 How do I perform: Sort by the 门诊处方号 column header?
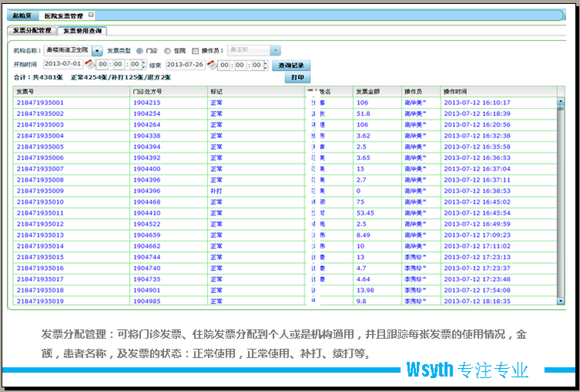pyautogui.click(x=169, y=91)
